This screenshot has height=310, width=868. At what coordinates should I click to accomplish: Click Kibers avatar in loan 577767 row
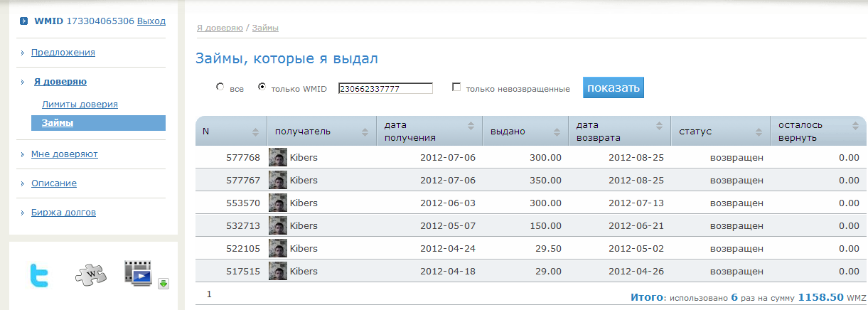[278, 181]
